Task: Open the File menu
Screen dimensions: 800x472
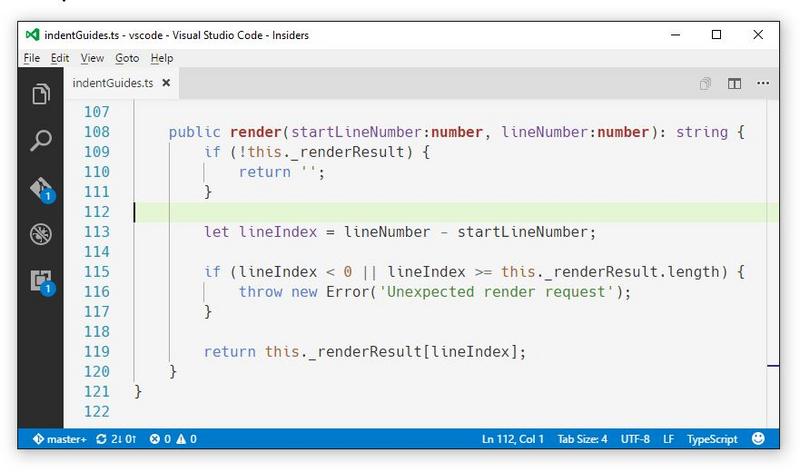Action: 32,58
